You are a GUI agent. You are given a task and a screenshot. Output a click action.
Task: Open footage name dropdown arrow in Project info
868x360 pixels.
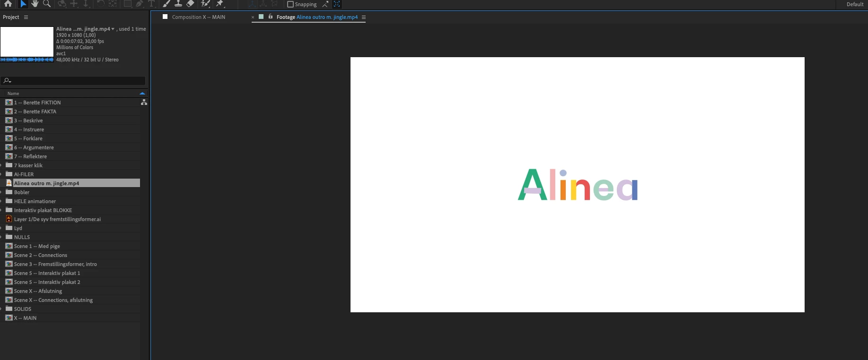[x=113, y=29]
